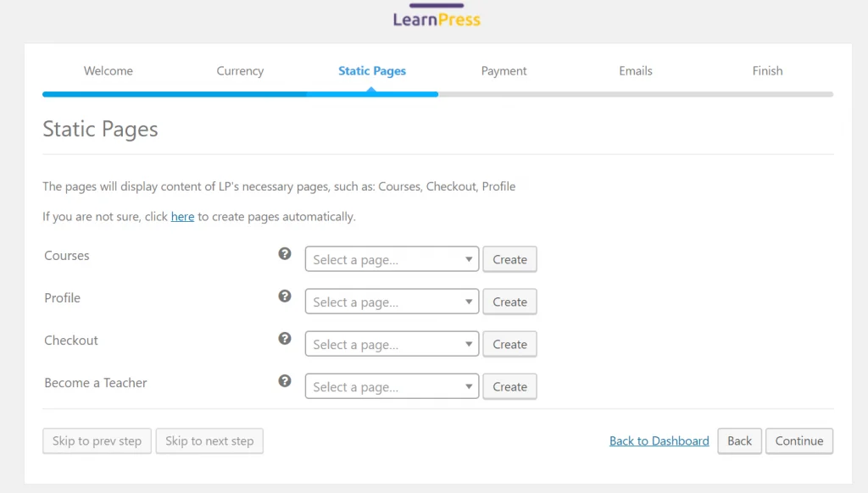Click the setup progress bar

tap(437, 94)
